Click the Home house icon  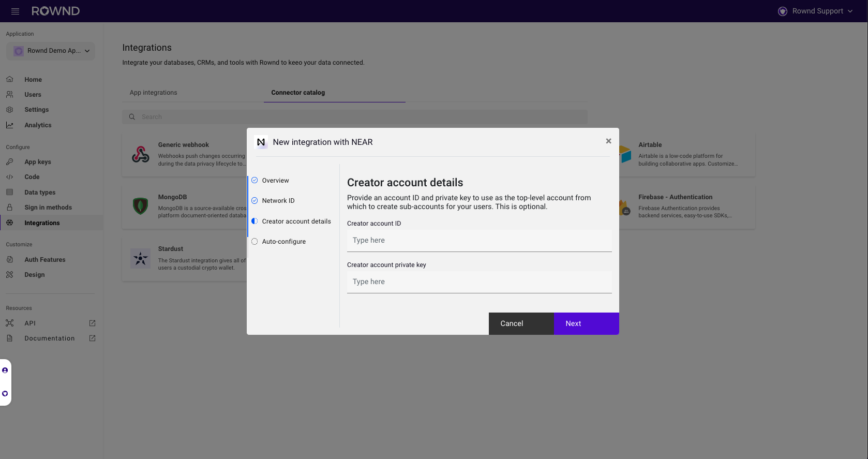coord(10,79)
